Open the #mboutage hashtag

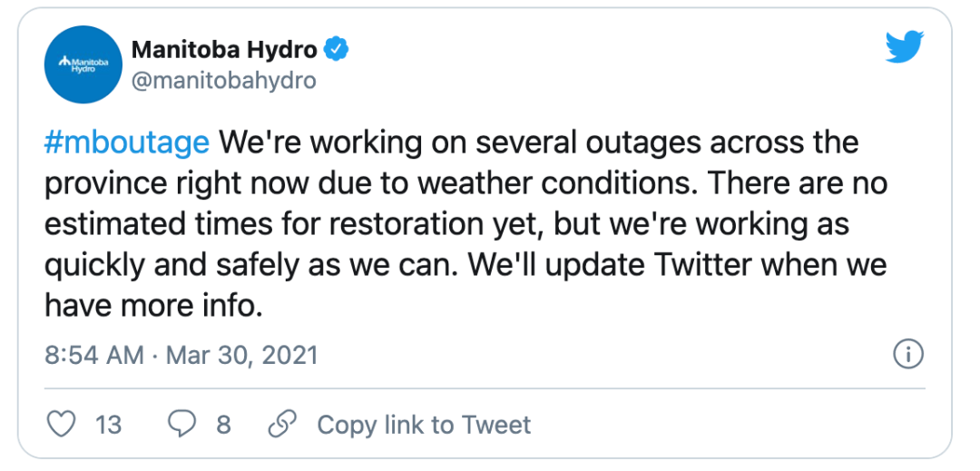point(127,142)
